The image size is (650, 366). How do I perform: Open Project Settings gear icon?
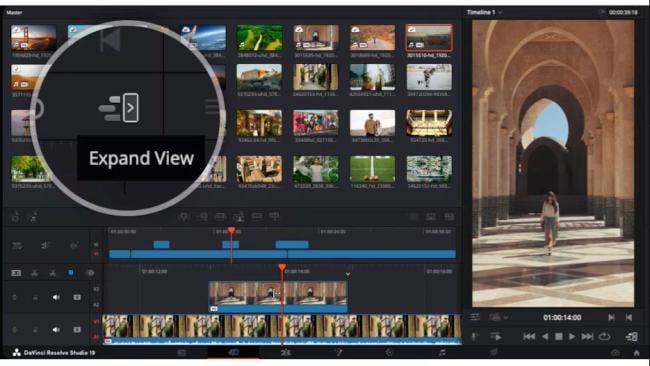615,353
